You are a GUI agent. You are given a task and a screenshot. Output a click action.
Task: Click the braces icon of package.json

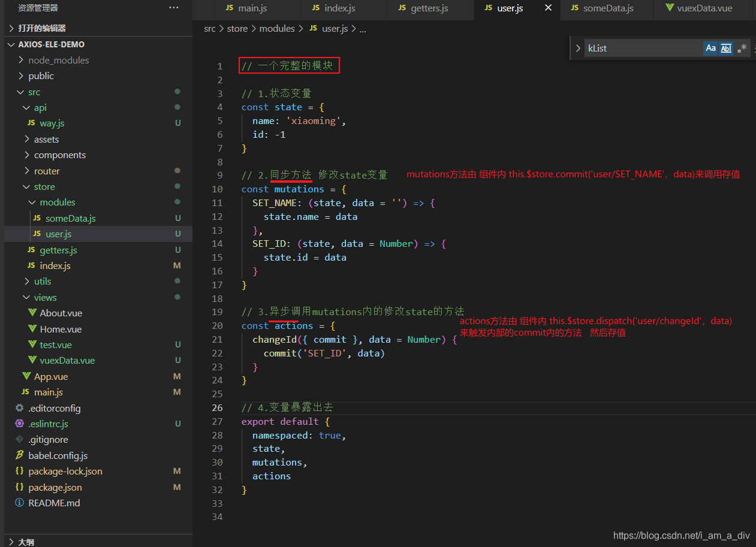pos(19,487)
